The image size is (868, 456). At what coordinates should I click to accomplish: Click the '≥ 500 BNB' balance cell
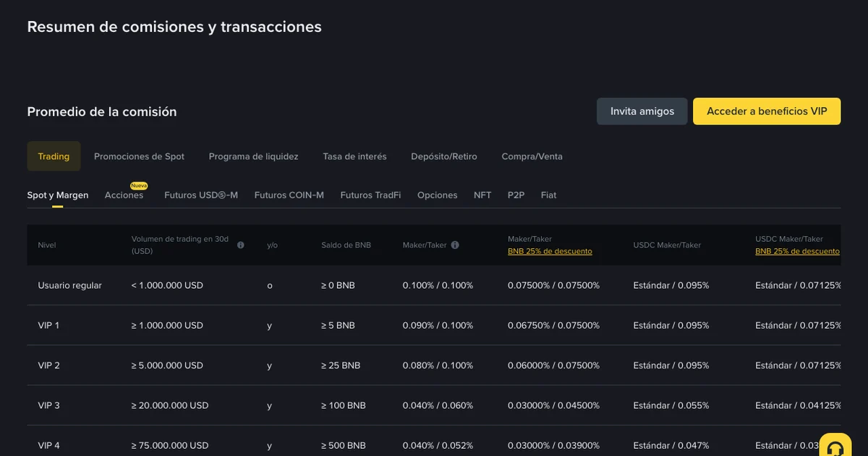(x=344, y=445)
